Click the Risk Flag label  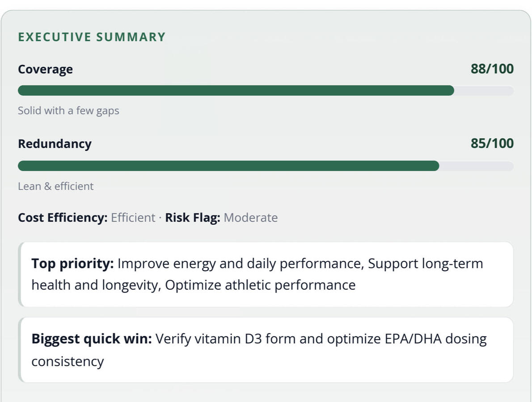click(x=192, y=218)
